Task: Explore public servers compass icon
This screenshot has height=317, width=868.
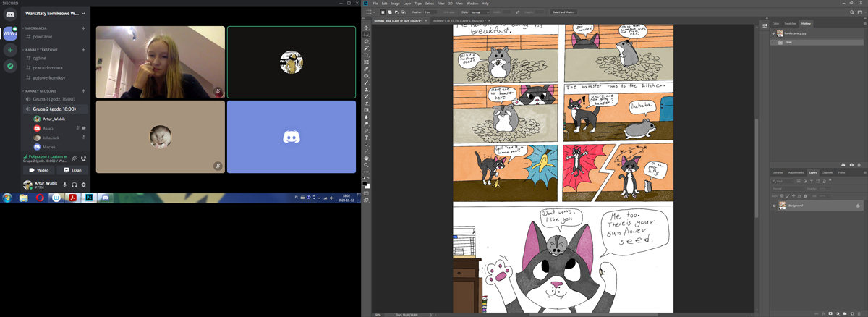Action: (x=10, y=66)
